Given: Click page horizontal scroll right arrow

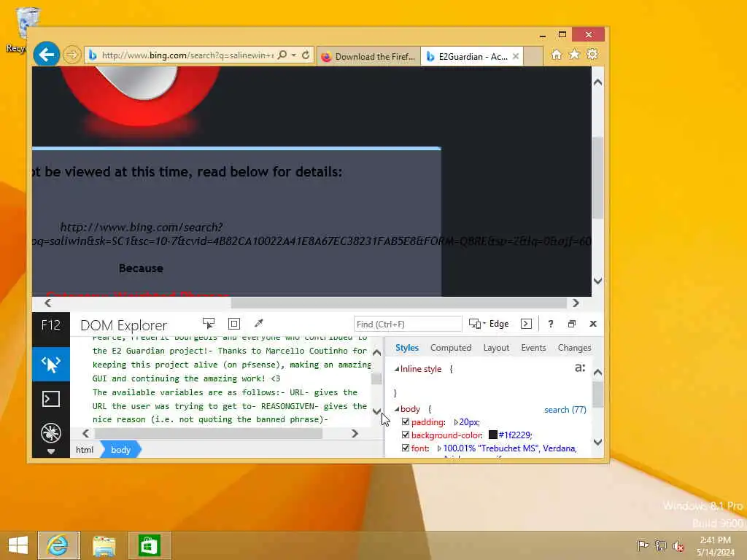Looking at the screenshot, I should pyautogui.click(x=576, y=303).
